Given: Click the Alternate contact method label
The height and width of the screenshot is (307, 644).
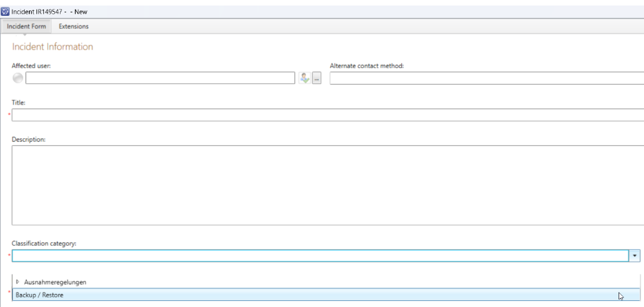Looking at the screenshot, I should pos(367,66).
